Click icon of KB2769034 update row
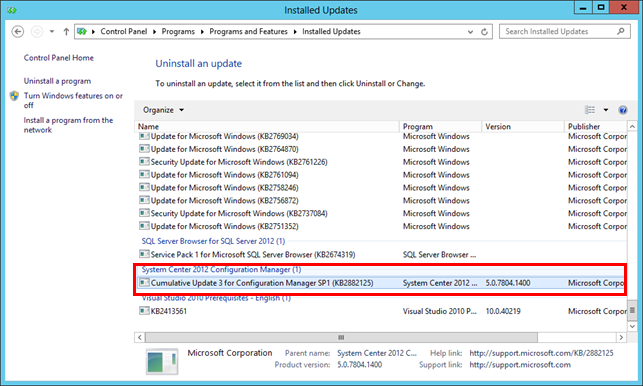Screen dimensions: 643x386 [x=144, y=136]
